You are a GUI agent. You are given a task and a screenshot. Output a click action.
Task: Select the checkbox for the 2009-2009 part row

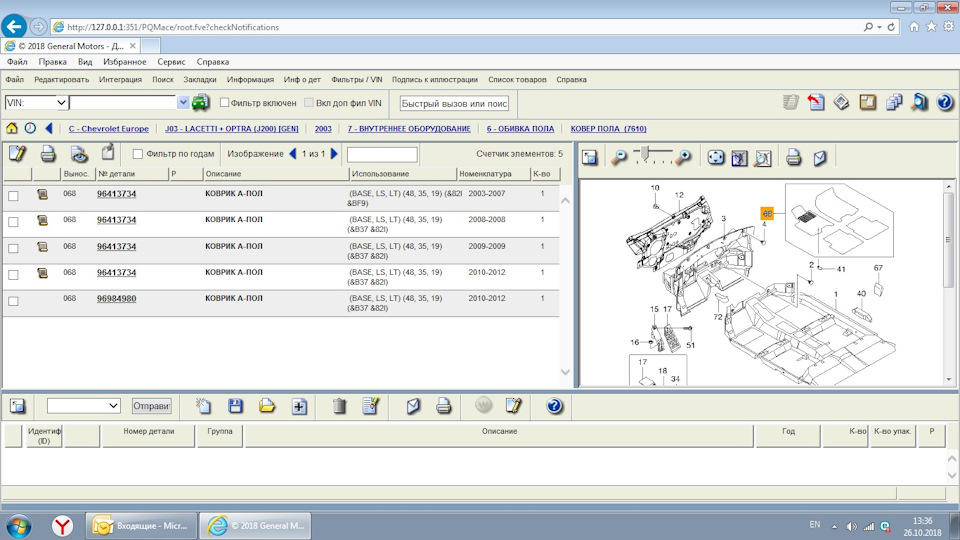pyautogui.click(x=13, y=248)
